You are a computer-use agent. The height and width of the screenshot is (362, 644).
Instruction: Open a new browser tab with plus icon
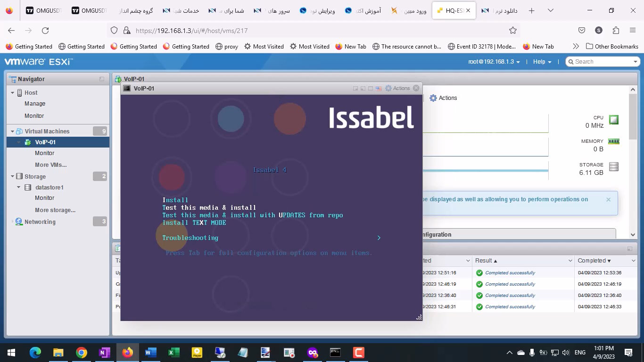pyautogui.click(x=532, y=10)
